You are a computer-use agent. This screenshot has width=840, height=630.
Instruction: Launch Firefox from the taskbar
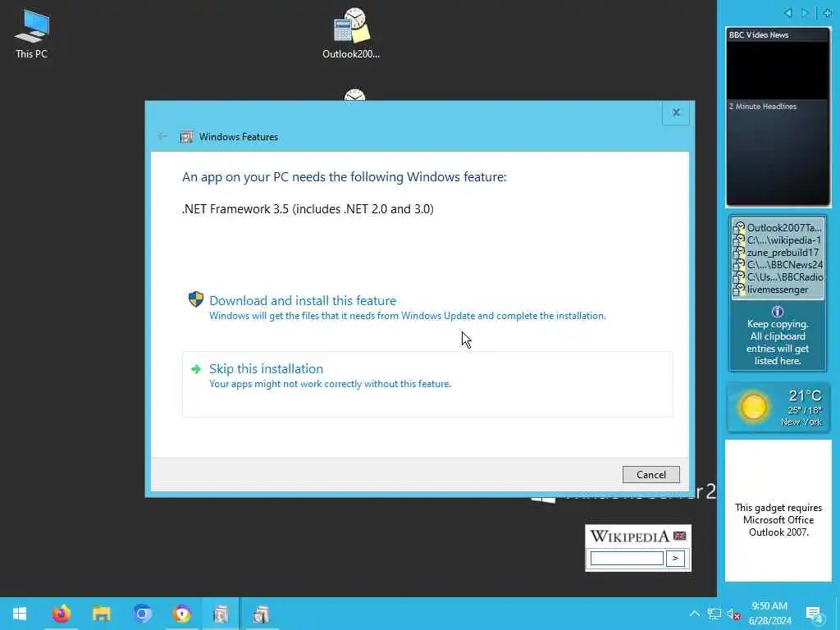pyautogui.click(x=61, y=614)
